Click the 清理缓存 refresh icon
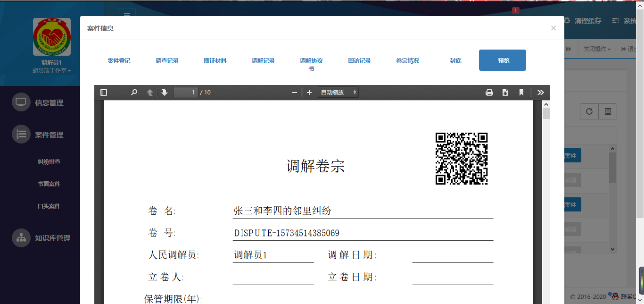Image resolution: width=644 pixels, height=304 pixels. 566,21
